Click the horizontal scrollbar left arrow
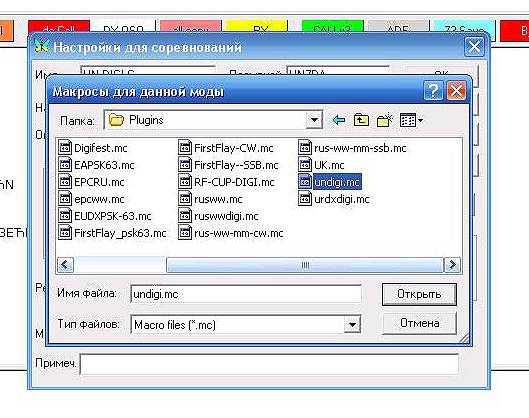This screenshot has height=418, width=529. point(65,265)
